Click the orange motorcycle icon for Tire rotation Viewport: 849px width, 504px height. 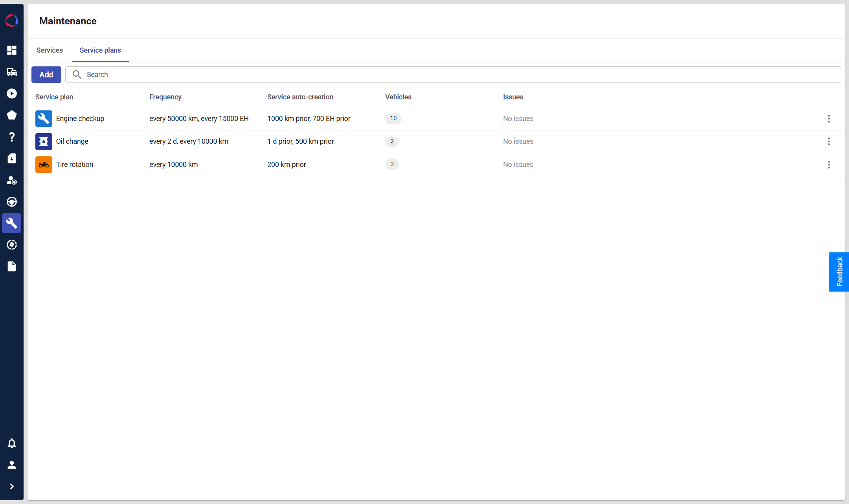(44, 165)
